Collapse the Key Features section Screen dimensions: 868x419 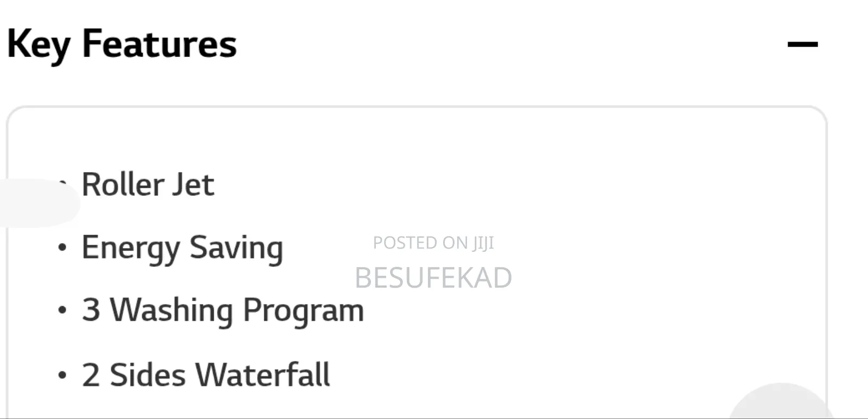802,45
